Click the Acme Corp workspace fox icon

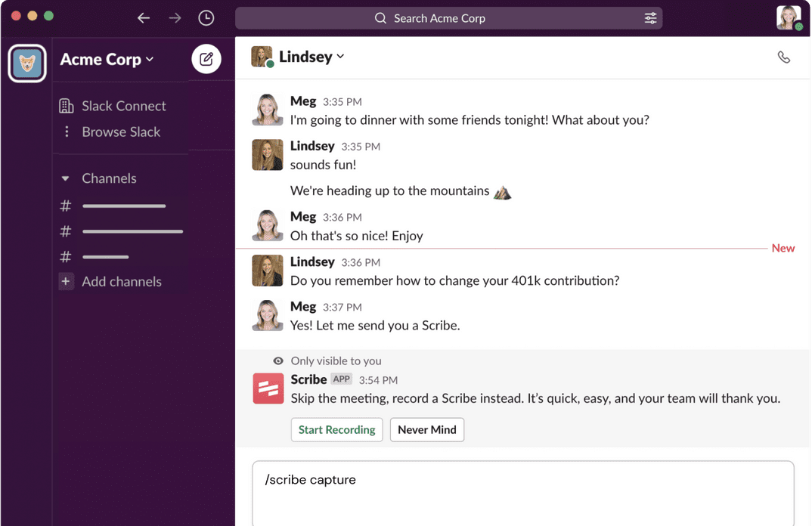(26, 63)
